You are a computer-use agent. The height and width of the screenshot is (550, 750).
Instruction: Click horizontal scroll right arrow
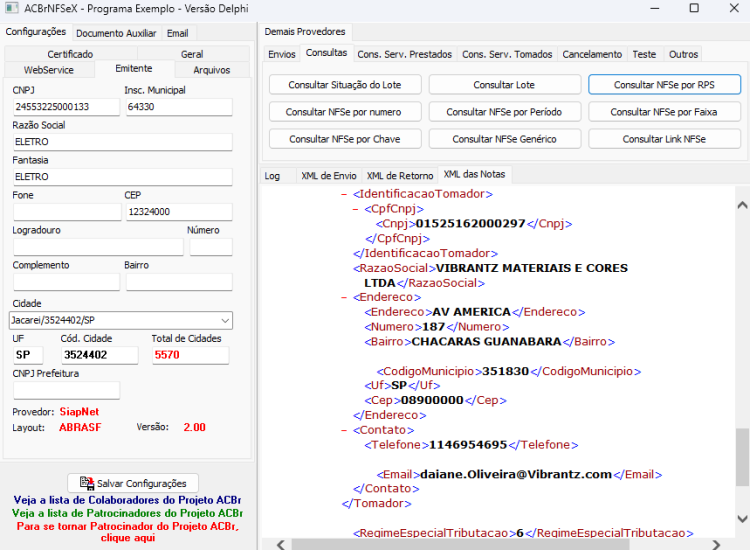point(716,544)
